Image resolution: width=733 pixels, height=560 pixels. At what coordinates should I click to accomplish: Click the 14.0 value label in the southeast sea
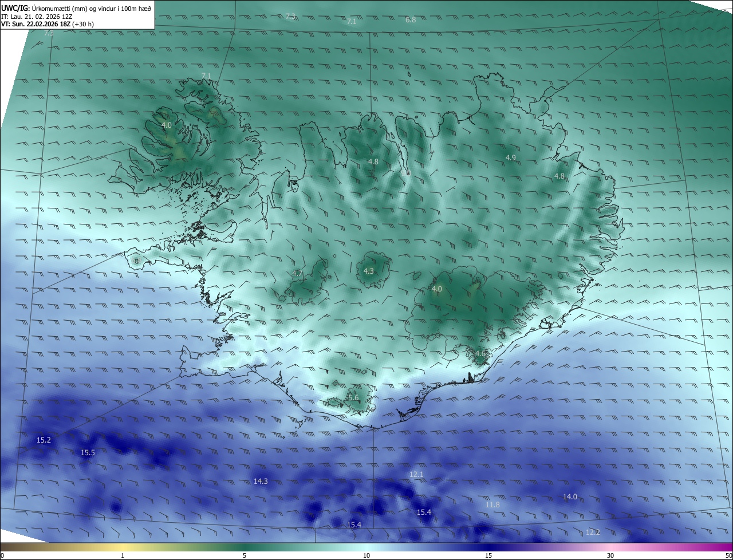point(570,497)
